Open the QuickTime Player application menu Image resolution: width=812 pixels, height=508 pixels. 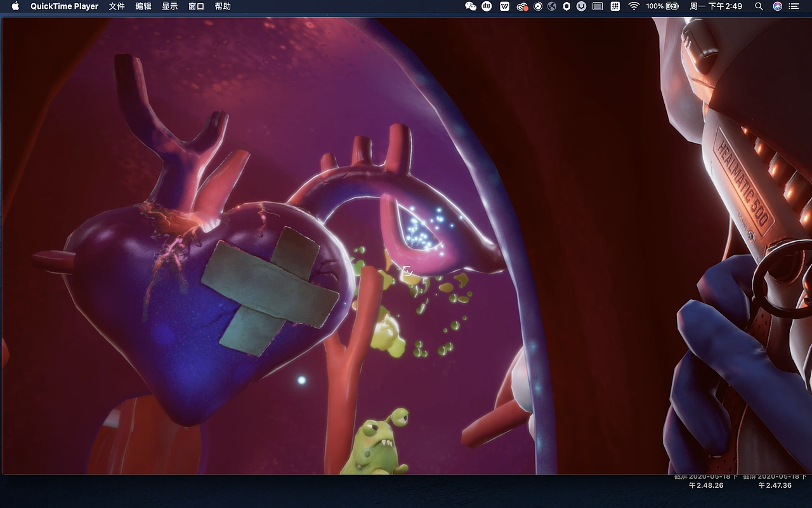(65, 6)
